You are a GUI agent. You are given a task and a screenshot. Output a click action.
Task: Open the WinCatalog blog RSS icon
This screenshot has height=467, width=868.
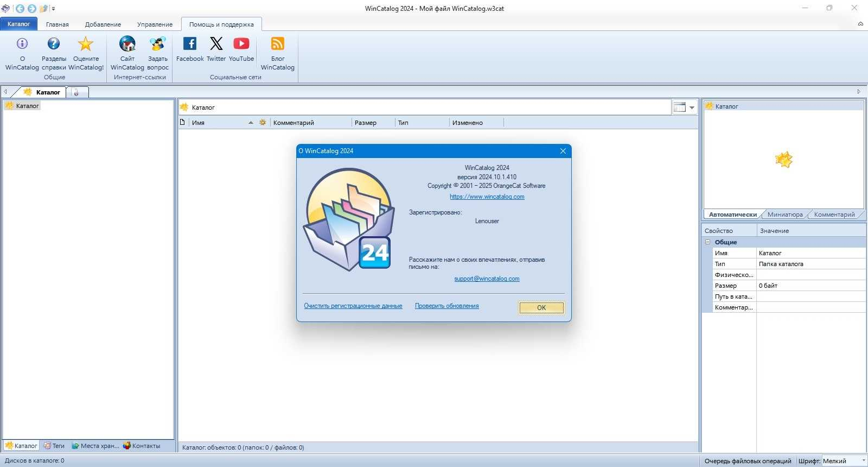[278, 43]
